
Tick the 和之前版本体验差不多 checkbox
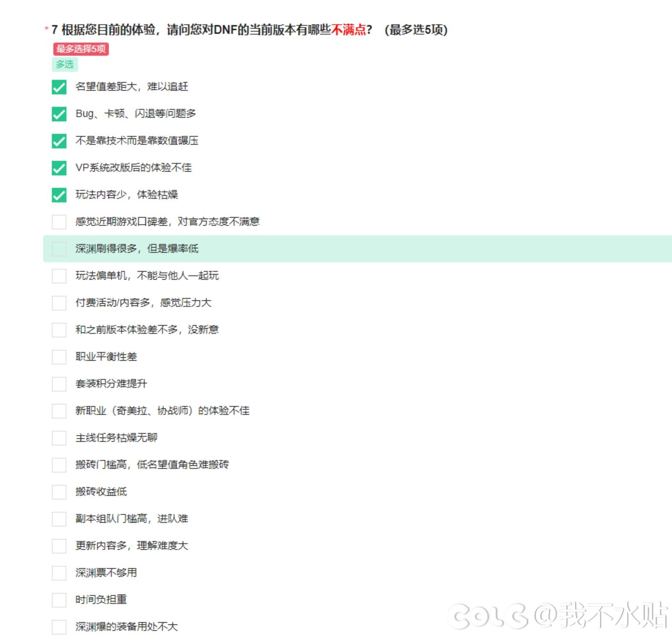click(x=59, y=330)
